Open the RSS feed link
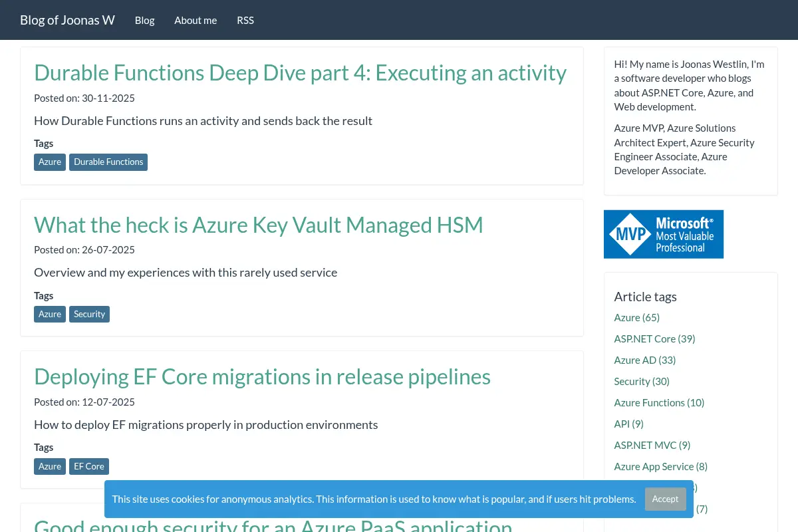Viewport: 798px width, 532px height. 245,20
